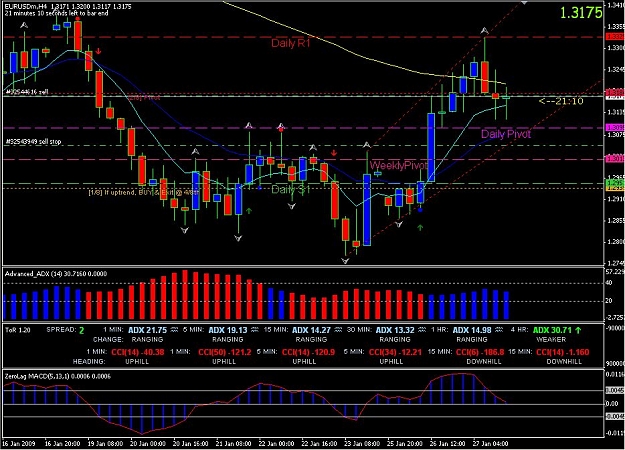Click 16 Jan 2009 time axis label
The height and width of the screenshot is (450, 625).
click(19, 444)
